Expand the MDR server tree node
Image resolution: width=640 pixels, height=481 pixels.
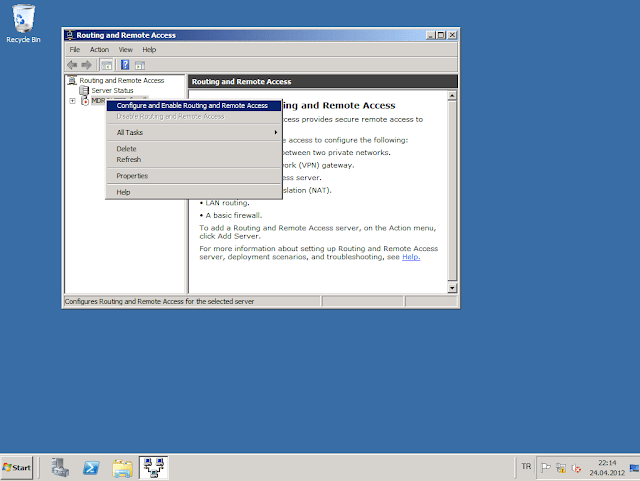pos(72,101)
